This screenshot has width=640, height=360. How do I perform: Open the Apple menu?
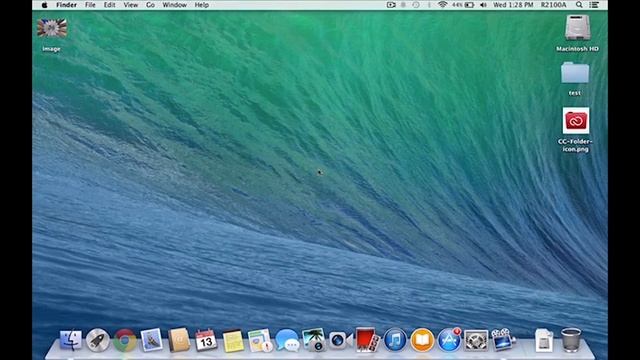pos(44,5)
